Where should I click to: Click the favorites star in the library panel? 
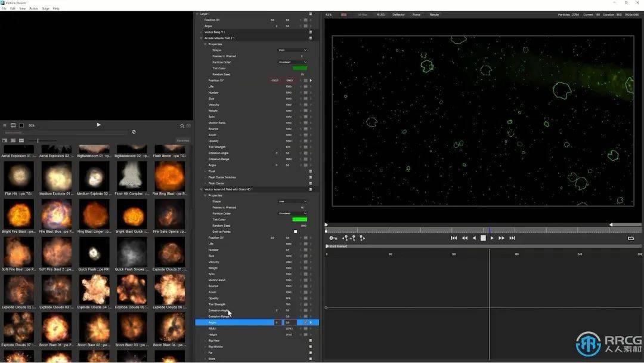pyautogui.click(x=182, y=125)
